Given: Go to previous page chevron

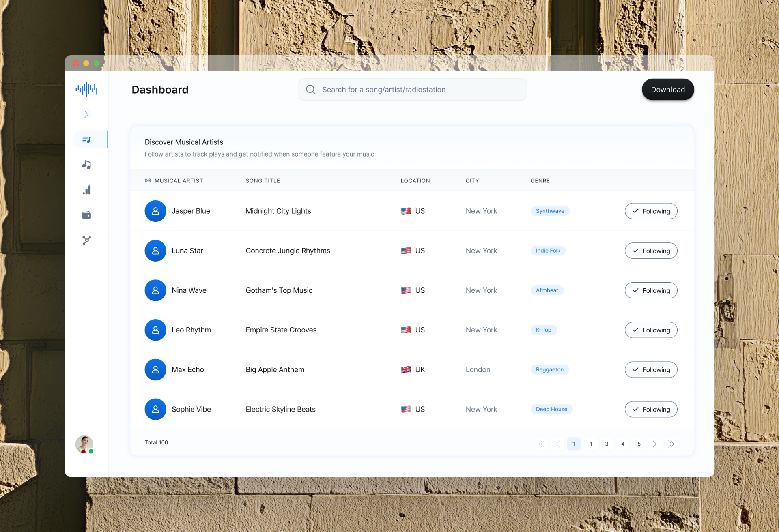Looking at the screenshot, I should tap(558, 444).
